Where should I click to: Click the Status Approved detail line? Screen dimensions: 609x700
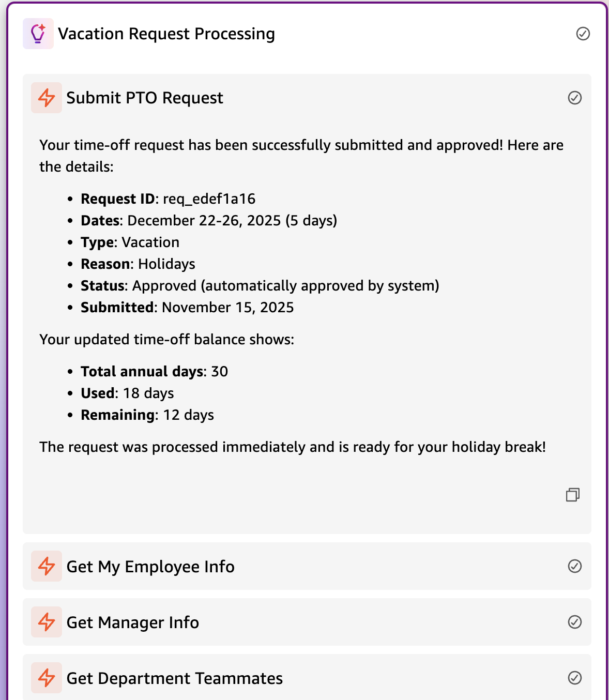(x=260, y=286)
